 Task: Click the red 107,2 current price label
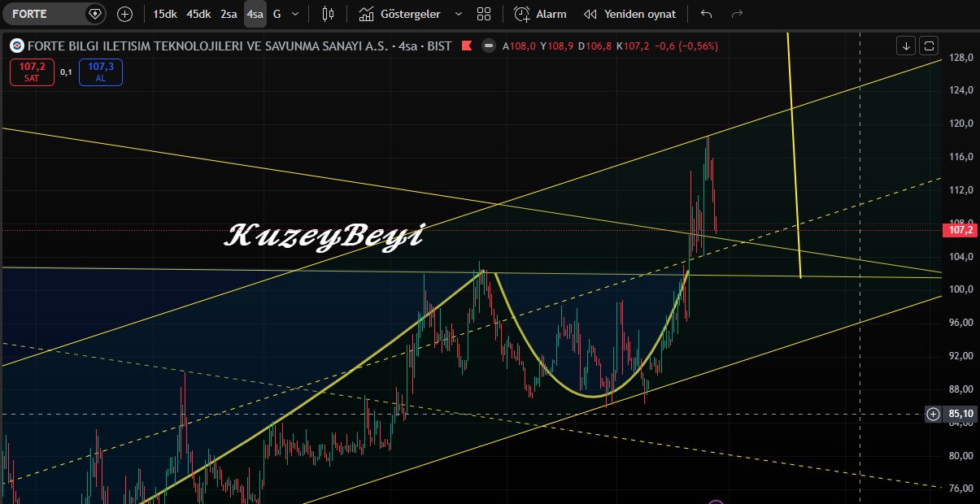tap(960, 230)
